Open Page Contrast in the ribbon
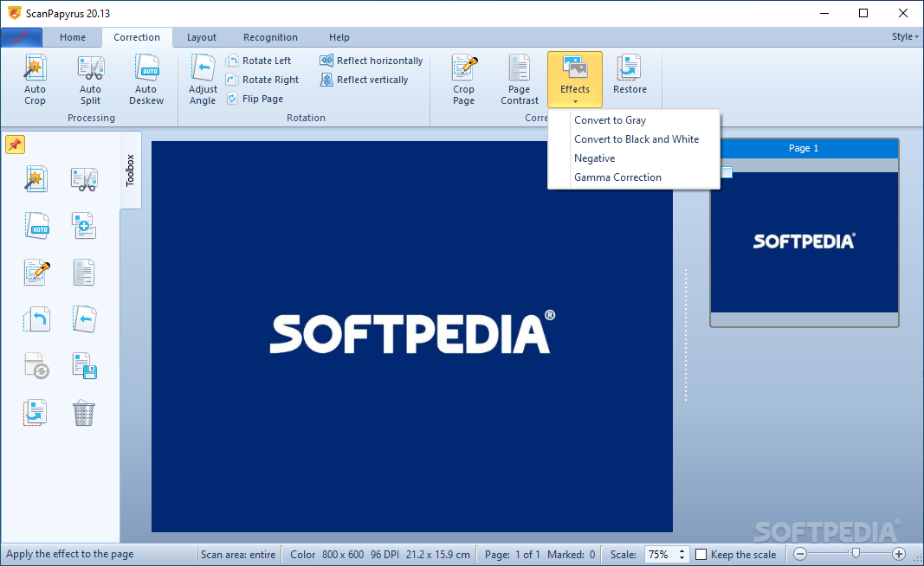 point(520,80)
